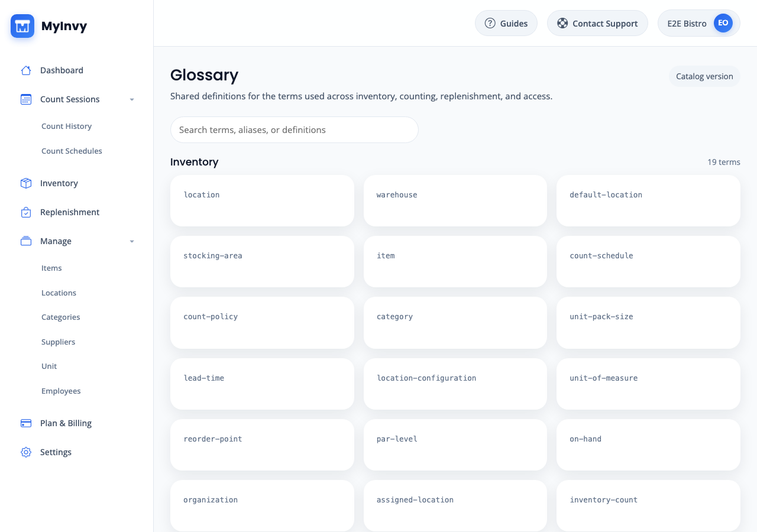Screen dimensions: 757x532
Task: Collapse the Manage submenu arrow
Action: click(132, 241)
